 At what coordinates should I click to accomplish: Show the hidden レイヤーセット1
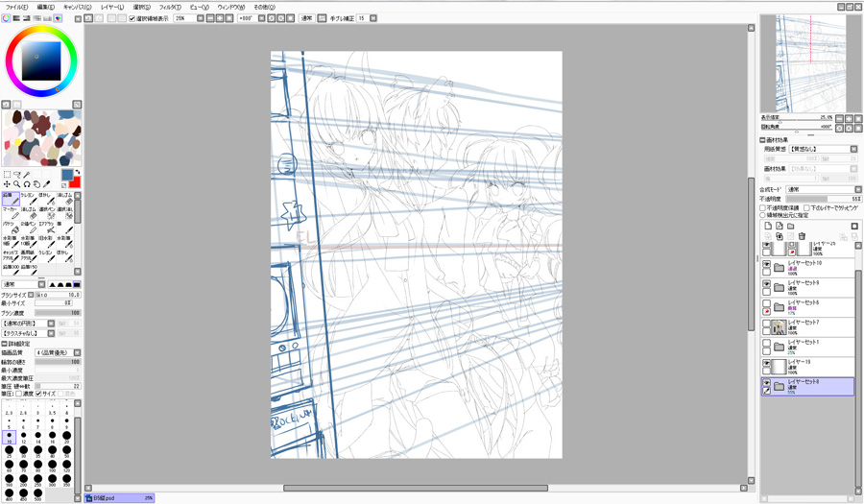[x=766, y=343]
